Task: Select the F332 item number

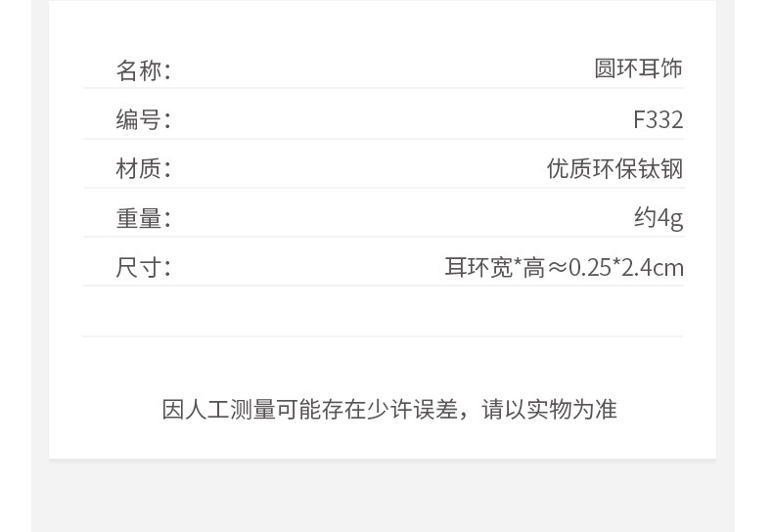Action: click(658, 119)
